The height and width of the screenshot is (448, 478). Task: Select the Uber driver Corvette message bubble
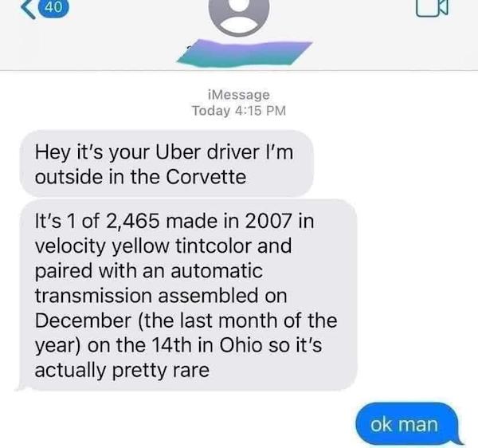pyautogui.click(x=167, y=163)
